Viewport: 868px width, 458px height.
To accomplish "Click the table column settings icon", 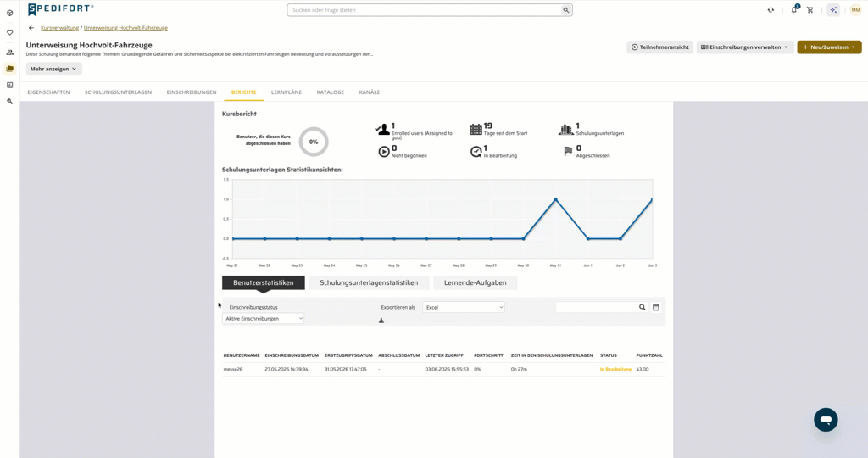I will pos(656,307).
